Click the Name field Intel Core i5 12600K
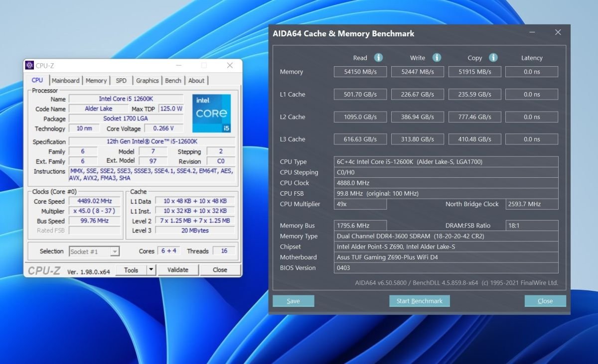Image resolution: width=598 pixels, height=364 pixels. 126,99
